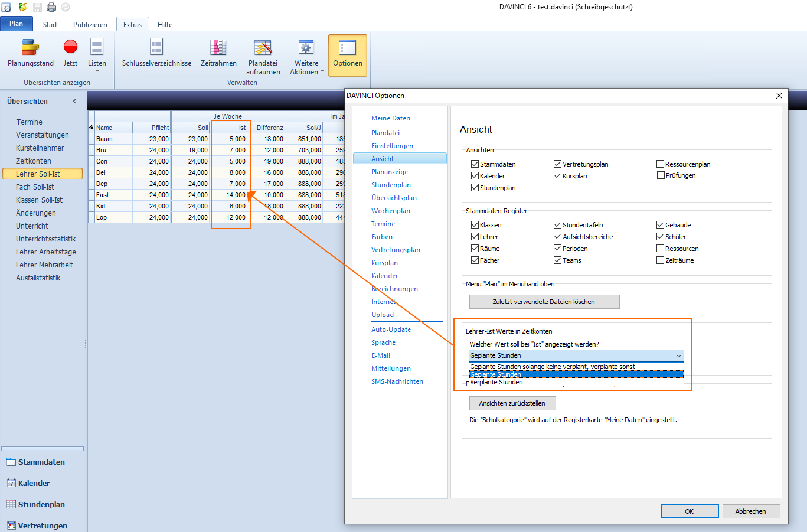Open Zeitkonten overview
Viewport: 807px width, 532px height.
[x=34, y=161]
